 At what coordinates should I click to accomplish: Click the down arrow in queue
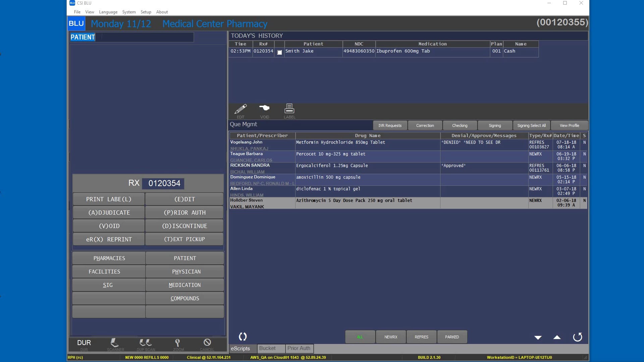tap(538, 338)
